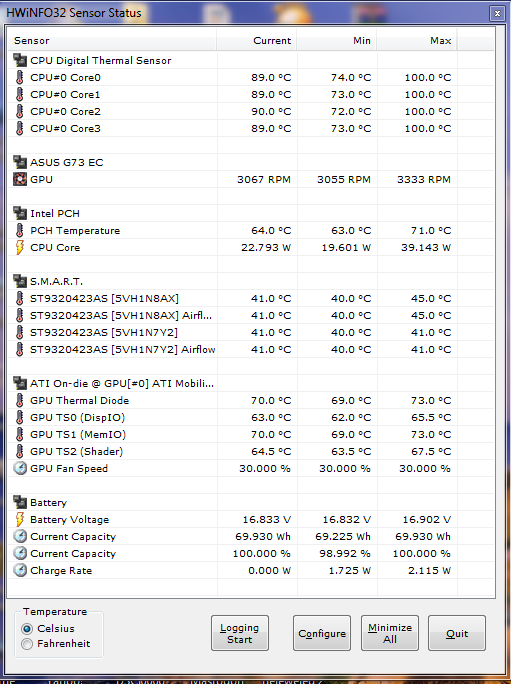Click the S.M.A.R.T. section chip icon
Image resolution: width=511 pixels, height=684 pixels.
(20, 281)
